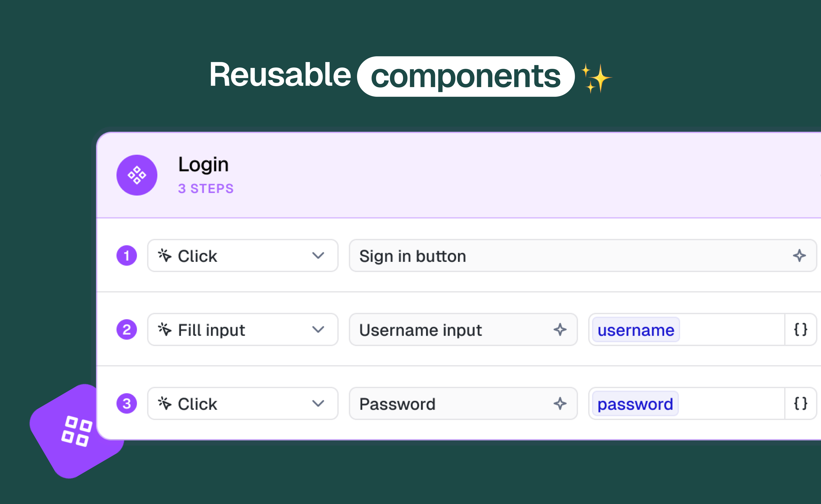Click the curly braces icon beside username
This screenshot has width=821, height=504.
pyautogui.click(x=800, y=330)
